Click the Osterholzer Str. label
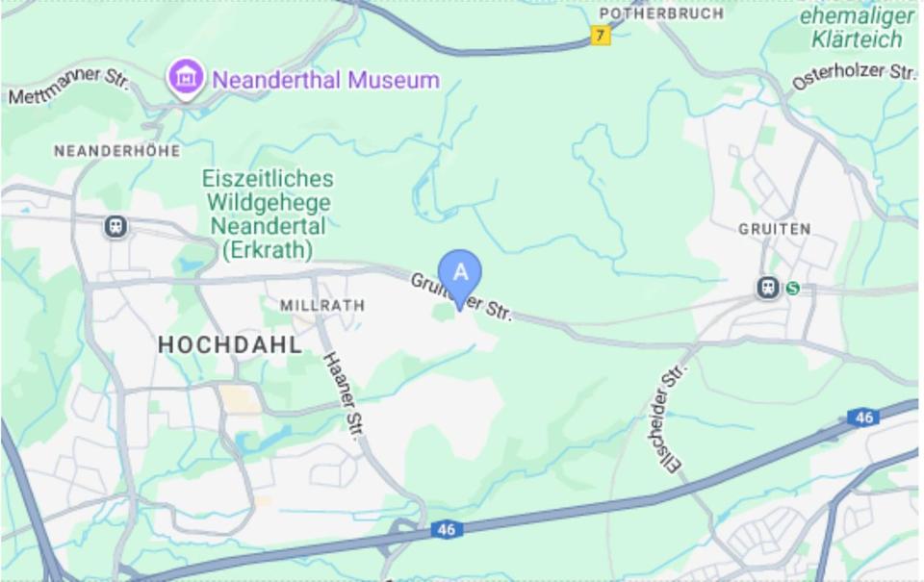924x582 pixels. 854,76
